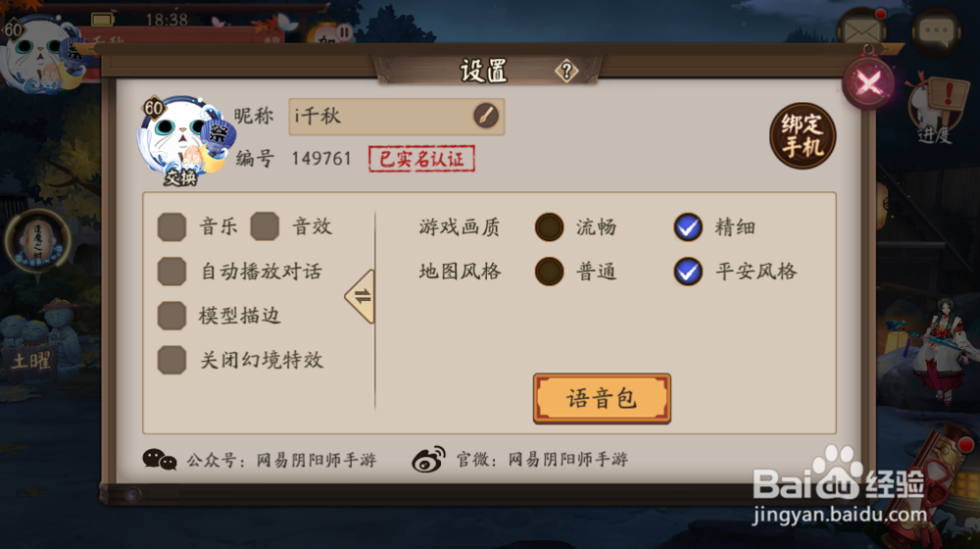Tap the cat avatar in settings panel

pyautogui.click(x=182, y=139)
